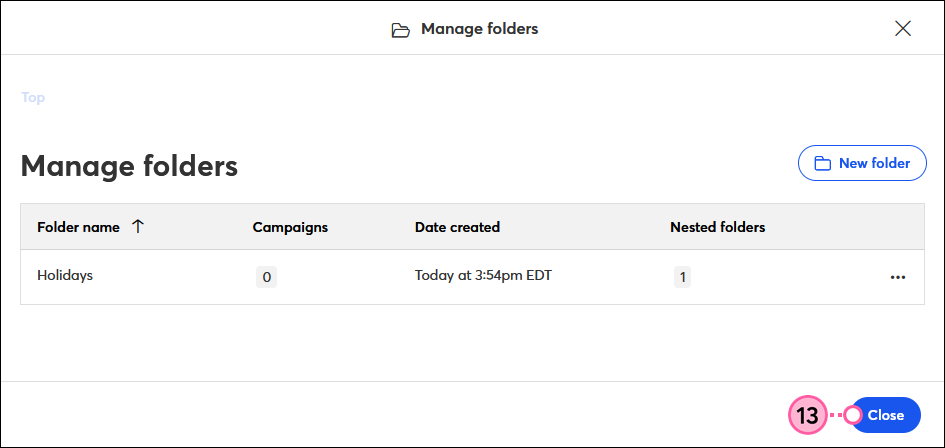Open the Holidays row three-dot menu
Screen dimensions: 945x448
pos(897,277)
